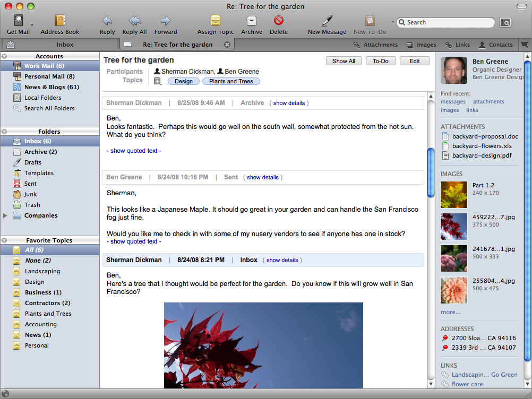This screenshot has height=399, width=532.
Task: Show quoted text under Ben Greene's message
Action: click(x=134, y=241)
